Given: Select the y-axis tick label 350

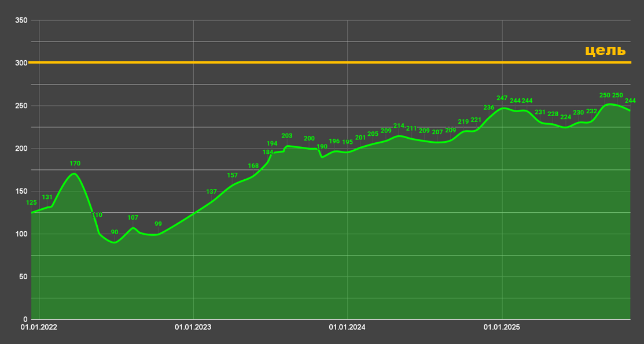Looking at the screenshot, I should [21, 20].
